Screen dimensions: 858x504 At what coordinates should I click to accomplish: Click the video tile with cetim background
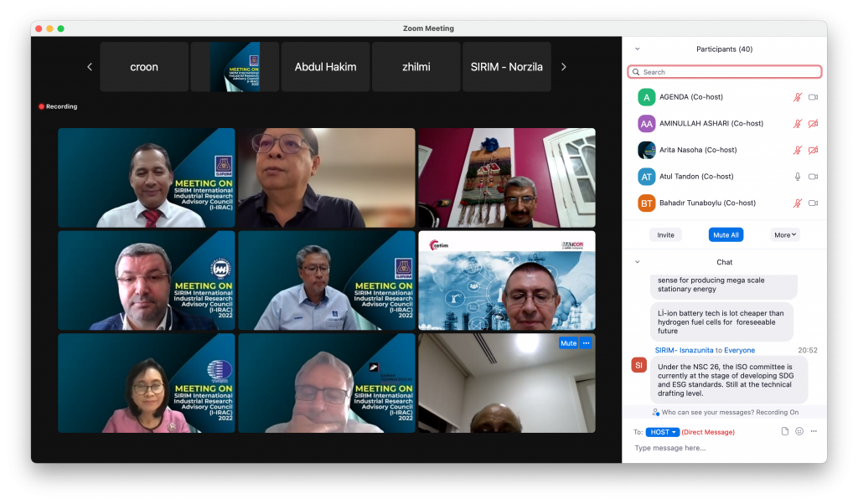tap(507, 281)
